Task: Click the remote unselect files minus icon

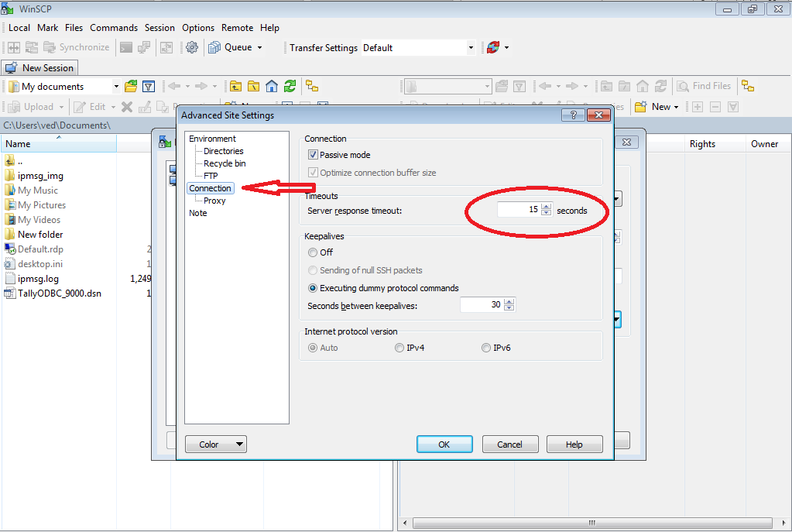Action: 715,107
